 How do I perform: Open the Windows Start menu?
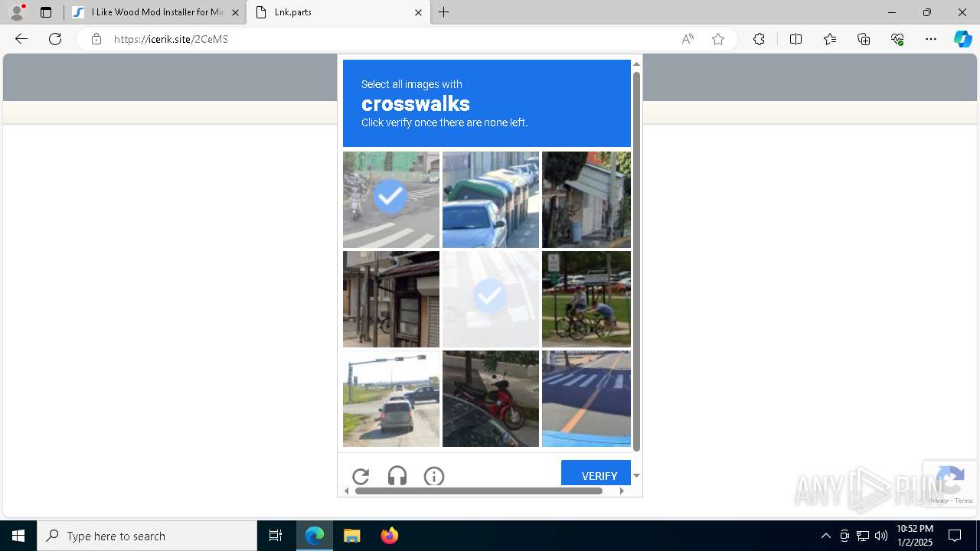pos(18,536)
